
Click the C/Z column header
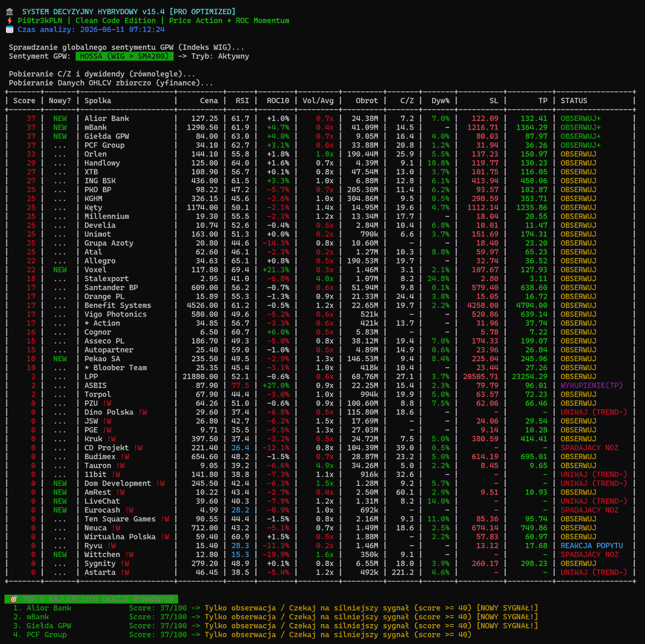pyautogui.click(x=407, y=101)
